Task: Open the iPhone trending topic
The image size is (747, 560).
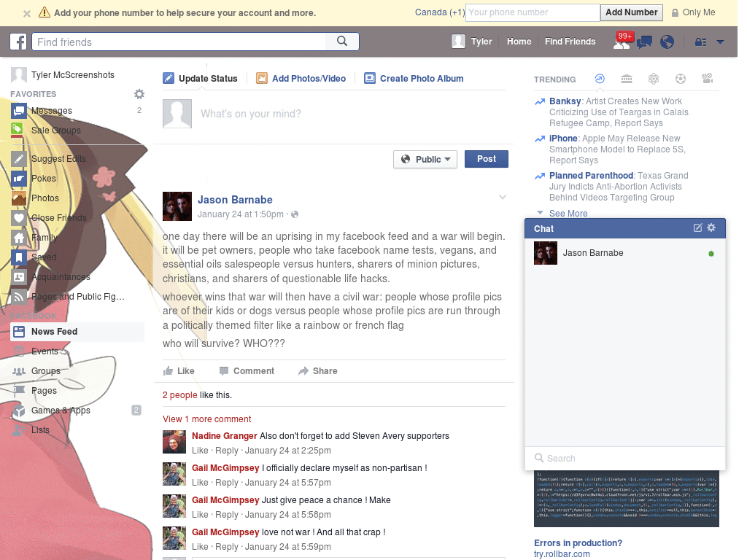Action: [563, 138]
